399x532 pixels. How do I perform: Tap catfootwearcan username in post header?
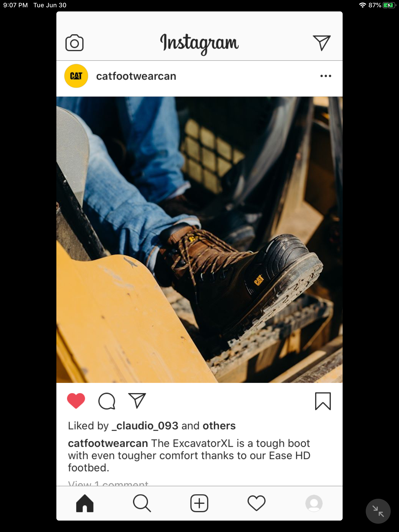(136, 76)
